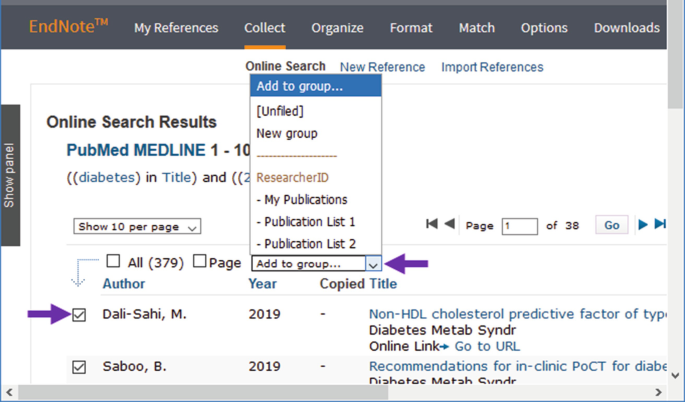
Task: Open the Show panel sidebar tab
Action: coord(10,175)
